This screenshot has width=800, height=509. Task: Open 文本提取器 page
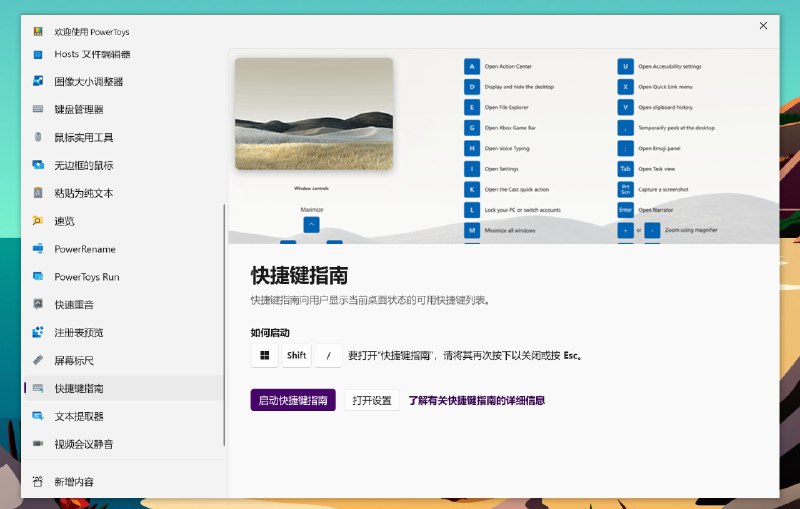coord(123,416)
